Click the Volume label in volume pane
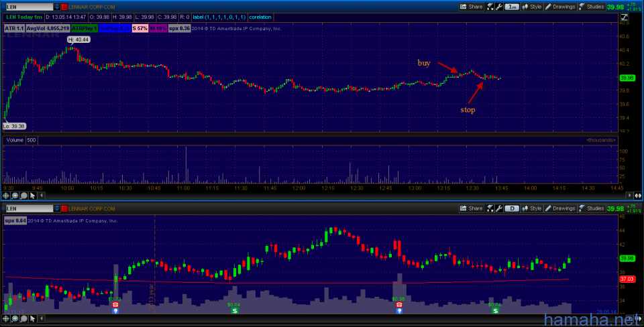Image resolution: width=644 pixels, height=327 pixels. [15, 140]
